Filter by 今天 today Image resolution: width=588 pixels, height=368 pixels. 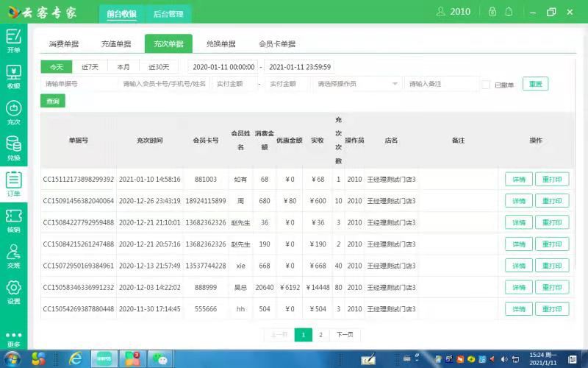57,67
